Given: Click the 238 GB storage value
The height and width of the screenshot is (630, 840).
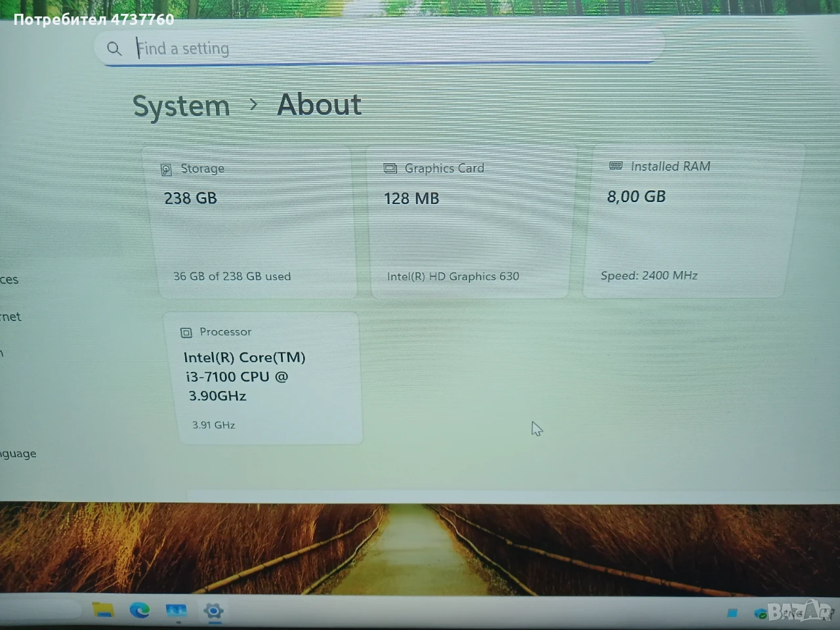Looking at the screenshot, I should [190, 198].
